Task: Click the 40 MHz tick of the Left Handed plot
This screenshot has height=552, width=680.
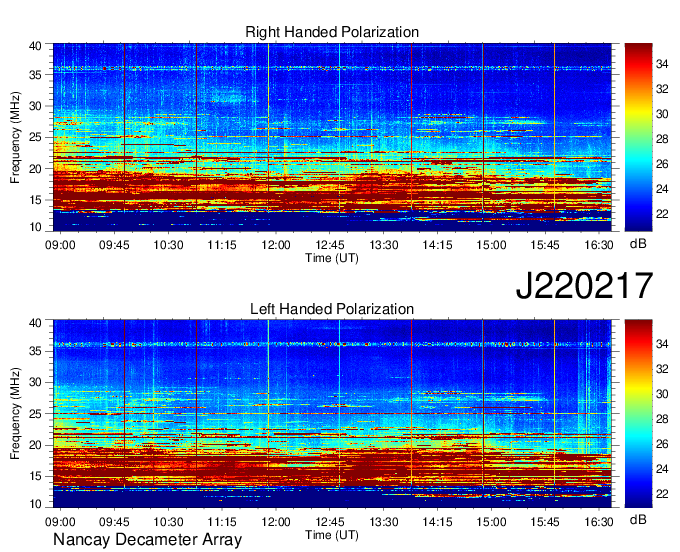Action: point(35,323)
